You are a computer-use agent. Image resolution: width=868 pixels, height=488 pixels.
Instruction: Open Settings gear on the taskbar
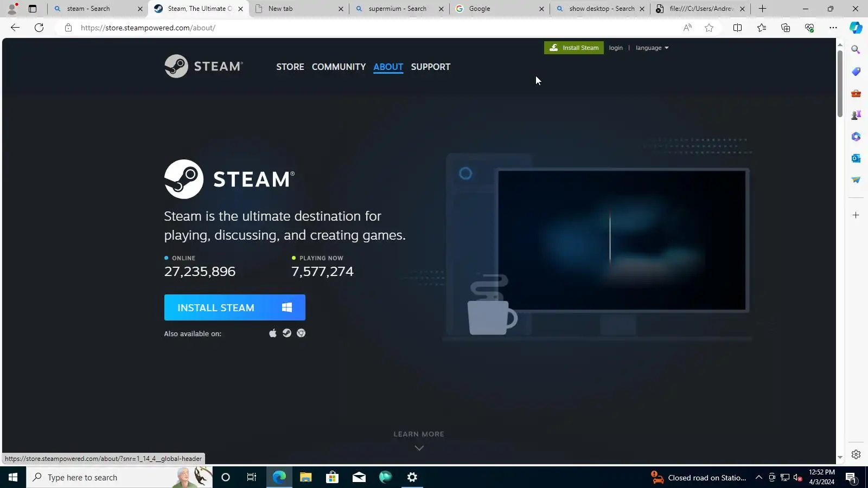[412, 478]
